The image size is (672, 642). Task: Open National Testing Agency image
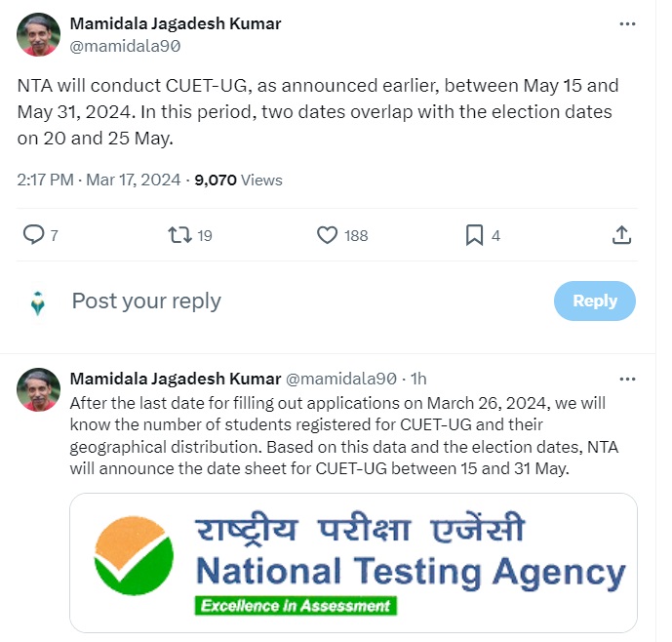tap(353, 562)
